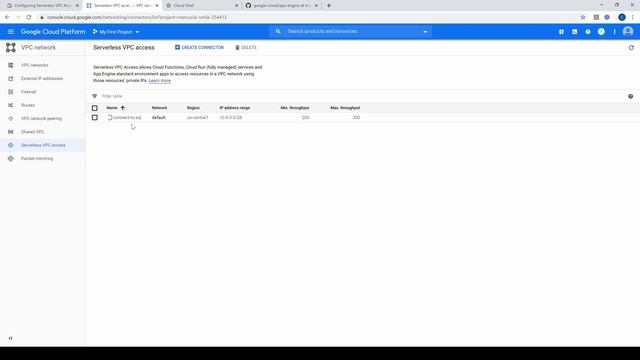Click the Delete button in the toolbar

click(246, 47)
